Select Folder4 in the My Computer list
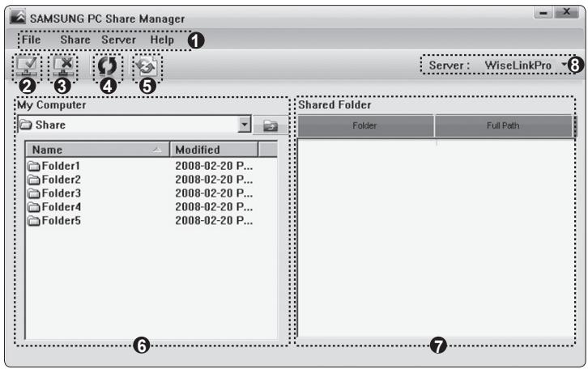Screen dimensions: 588x369 (x=54, y=207)
